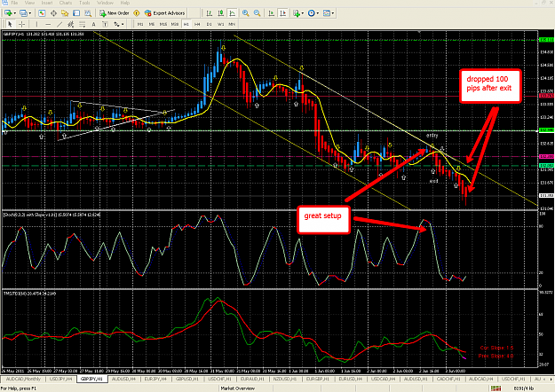
Task: Open the Profiles icon
Action: coord(23,13)
